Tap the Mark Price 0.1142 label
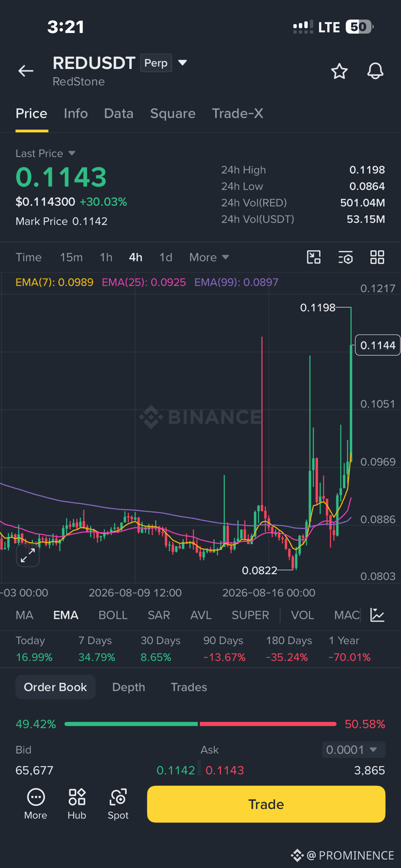Viewport: 401px width, 868px height. 62,221
